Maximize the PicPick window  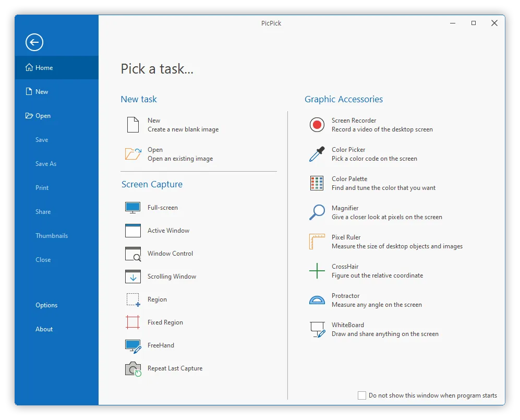coord(474,23)
